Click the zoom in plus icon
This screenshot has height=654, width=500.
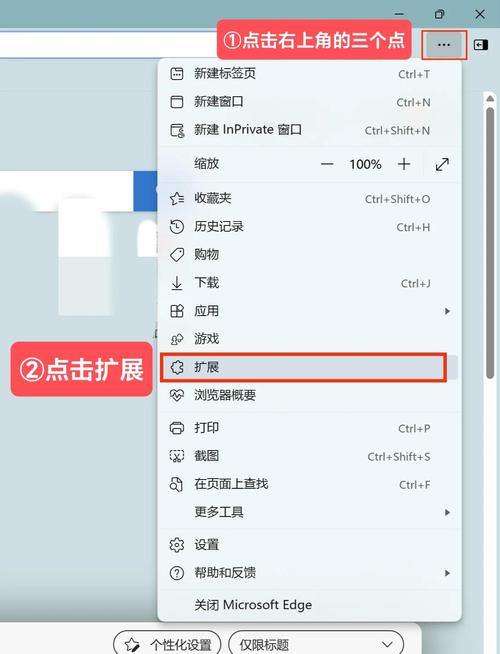click(x=404, y=164)
